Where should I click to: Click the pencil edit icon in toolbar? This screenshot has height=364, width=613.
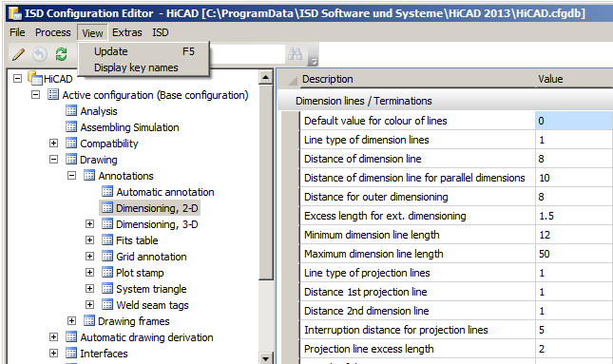coord(18,54)
